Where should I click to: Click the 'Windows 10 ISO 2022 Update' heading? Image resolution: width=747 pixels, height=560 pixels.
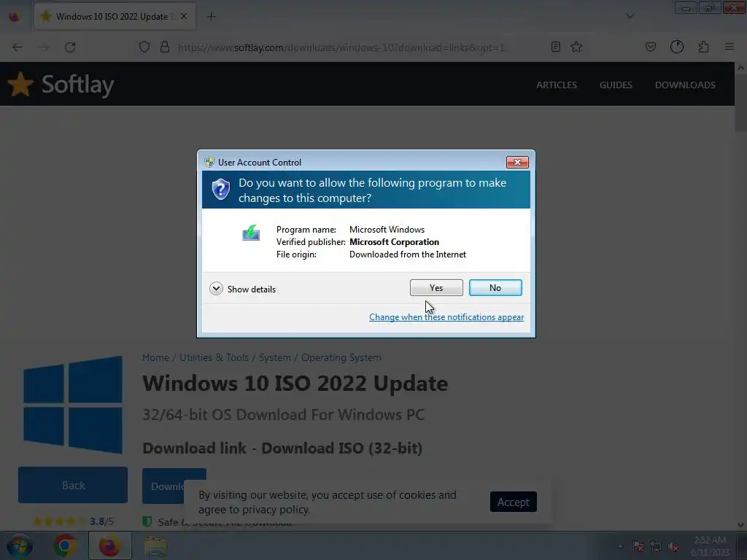coord(295,384)
